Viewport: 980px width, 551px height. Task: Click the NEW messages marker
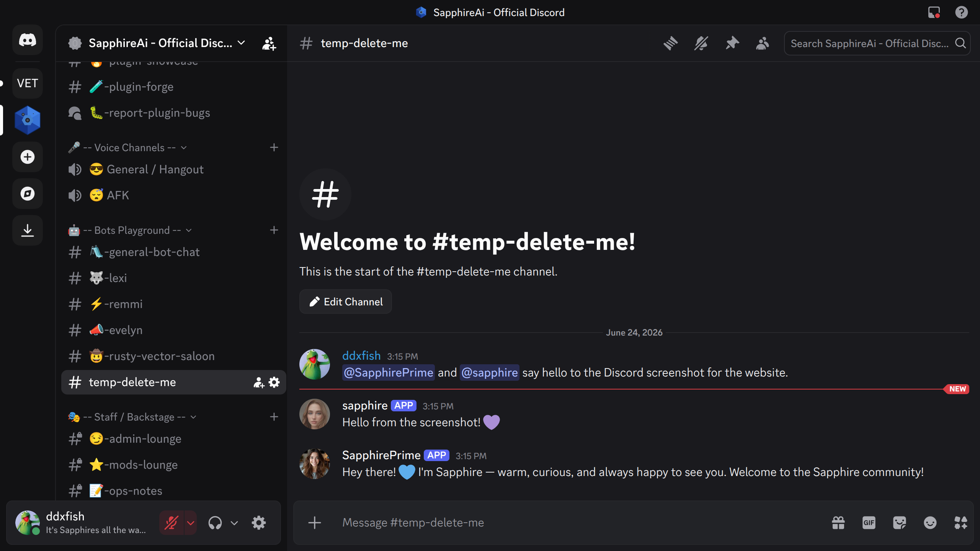(x=957, y=389)
